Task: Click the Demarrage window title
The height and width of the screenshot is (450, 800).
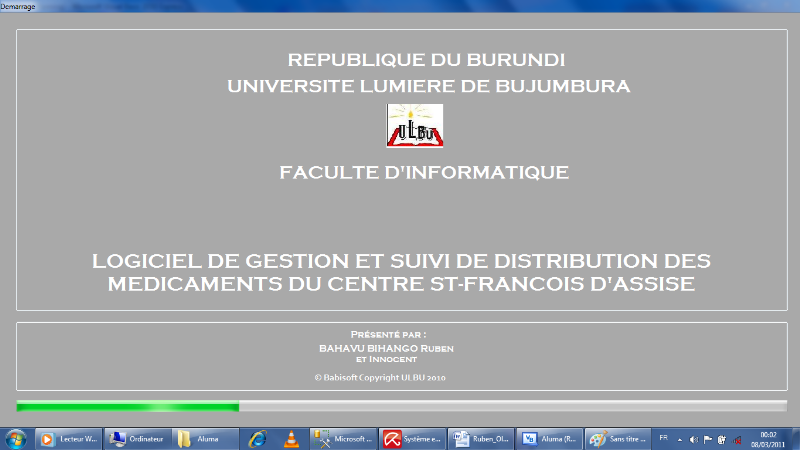Action: point(18,7)
